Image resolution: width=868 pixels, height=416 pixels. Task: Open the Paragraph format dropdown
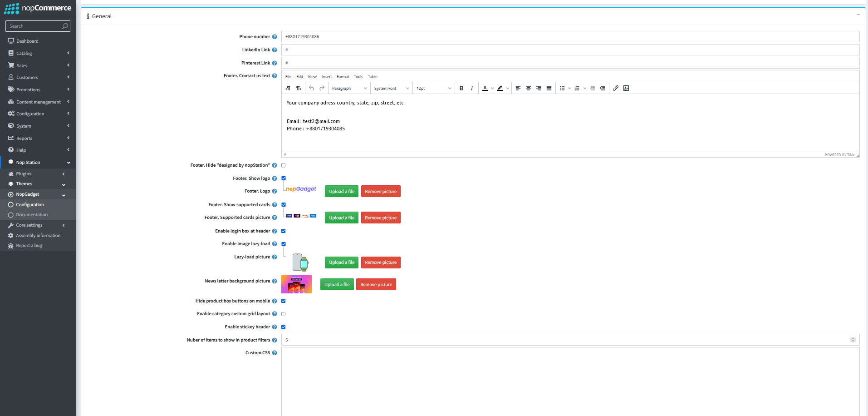(x=349, y=88)
